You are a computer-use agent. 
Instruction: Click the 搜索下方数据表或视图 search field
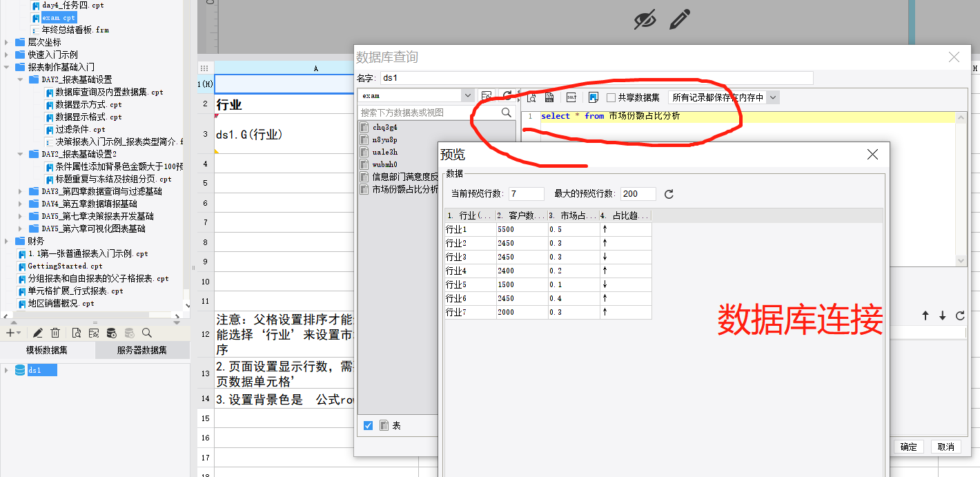click(428, 113)
